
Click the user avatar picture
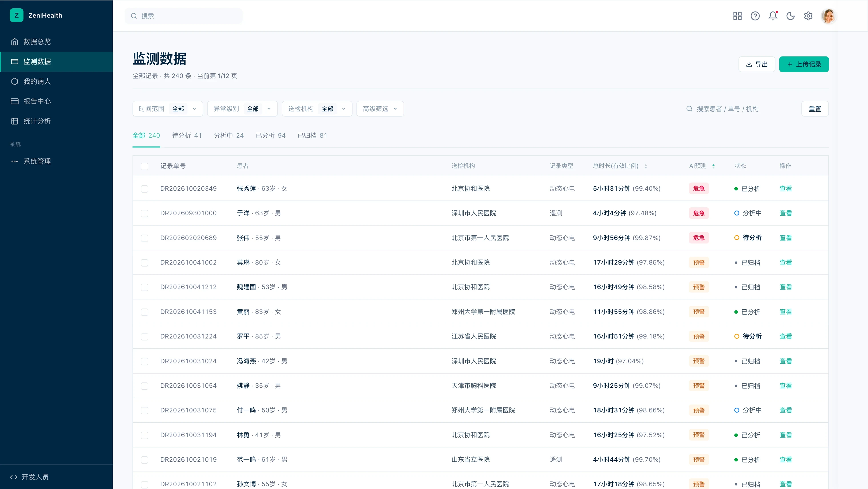pos(829,16)
